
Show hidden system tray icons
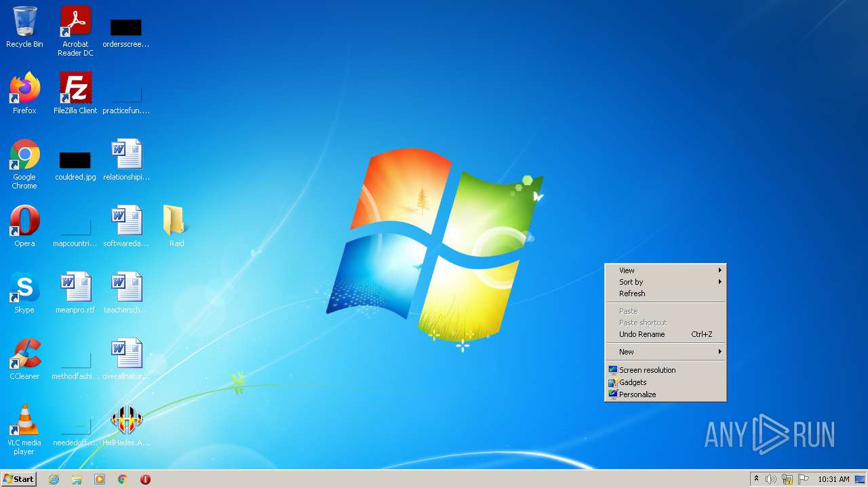756,479
